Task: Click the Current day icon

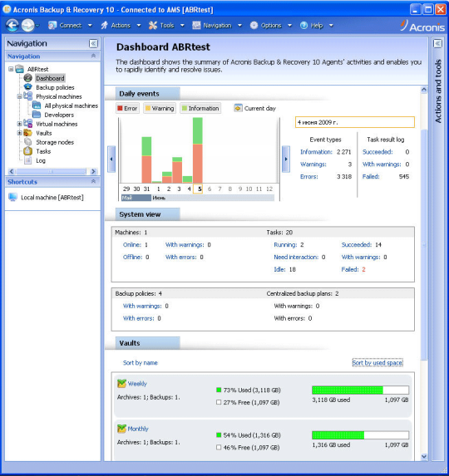Action: pyautogui.click(x=238, y=108)
